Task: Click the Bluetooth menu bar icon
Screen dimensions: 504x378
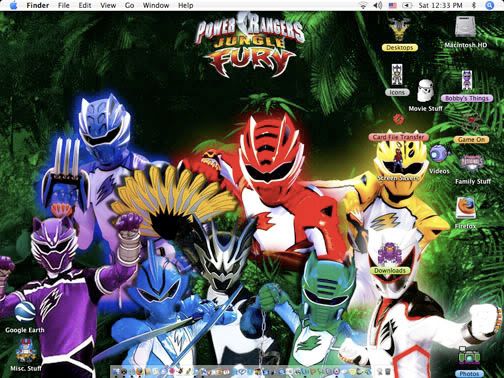Action: [474, 5]
